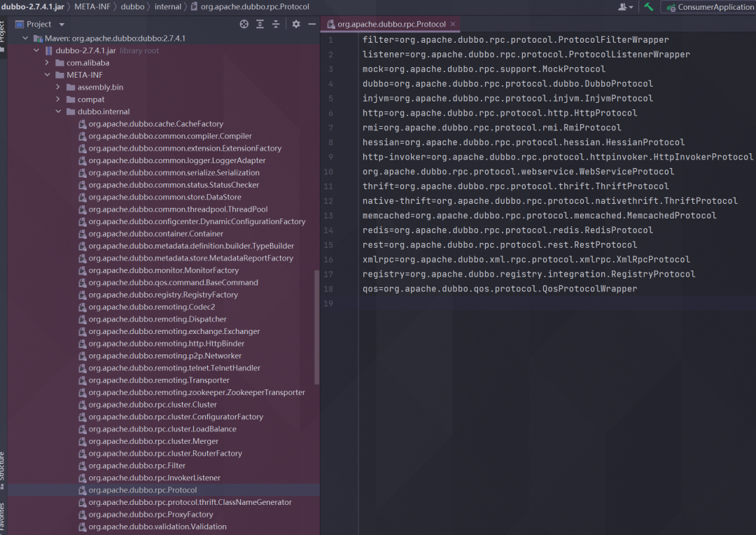Select the ProxyFactory file

pos(146,515)
